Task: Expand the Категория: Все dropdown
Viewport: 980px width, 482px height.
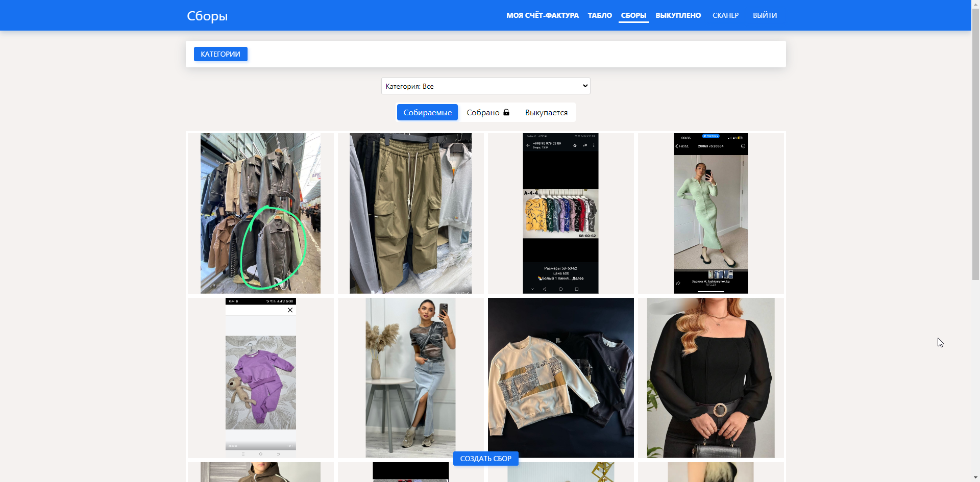Action: coord(486,86)
